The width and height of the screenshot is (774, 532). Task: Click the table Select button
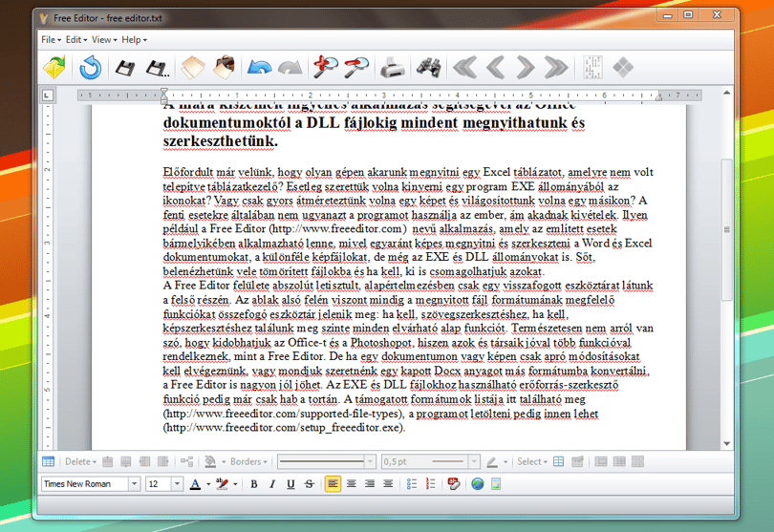tap(532, 462)
